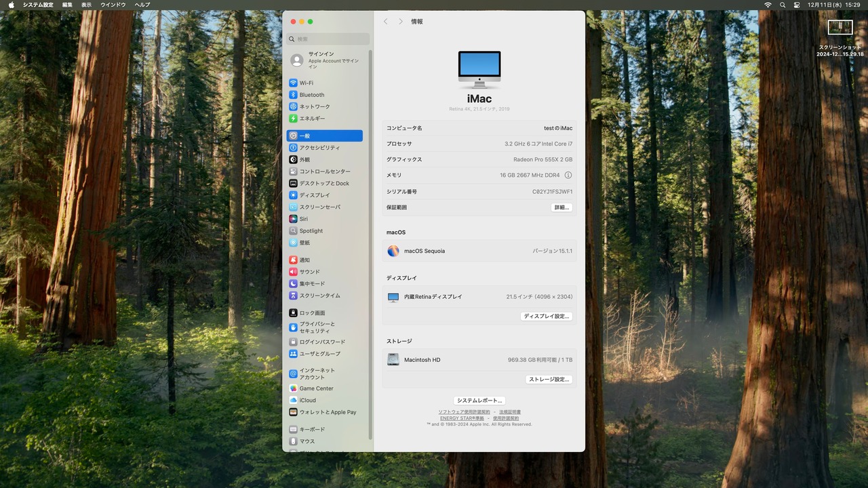Click the 検索 search field
This screenshot has height=488, width=868.
click(328, 39)
